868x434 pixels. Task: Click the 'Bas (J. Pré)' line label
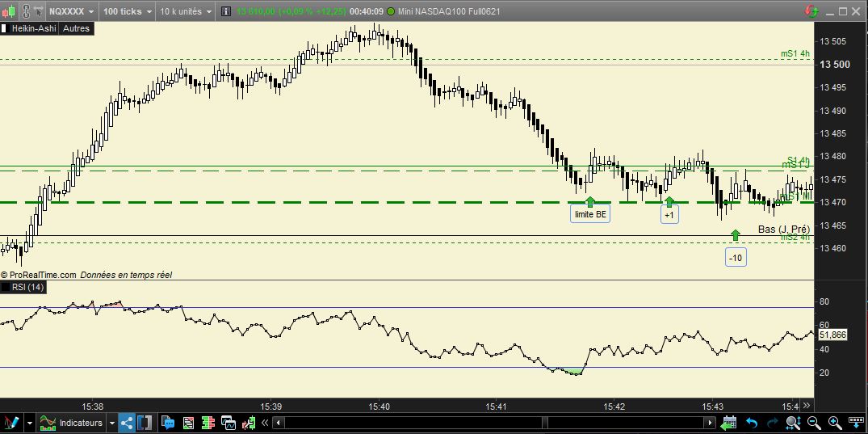[x=784, y=230]
